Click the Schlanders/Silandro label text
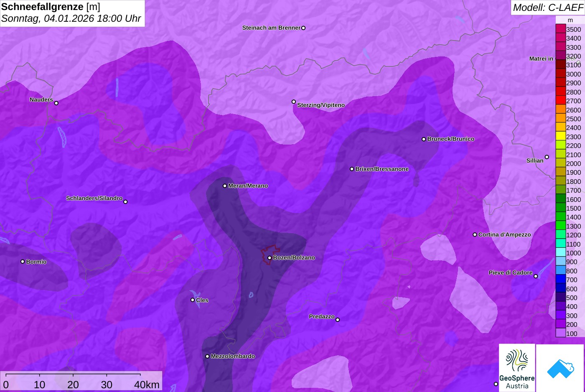The image size is (585, 392). coord(94,199)
